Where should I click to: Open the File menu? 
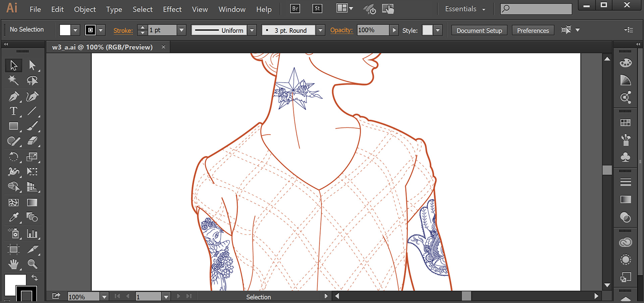click(35, 9)
